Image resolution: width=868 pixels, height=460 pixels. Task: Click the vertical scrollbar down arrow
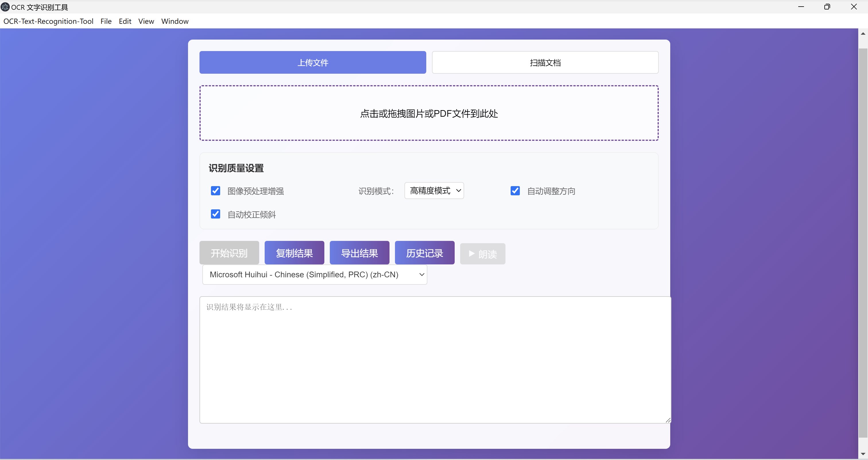click(x=863, y=454)
